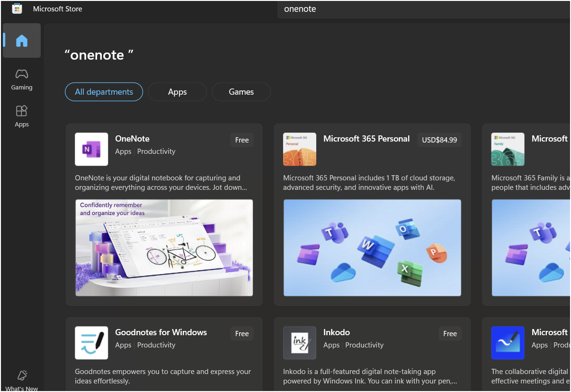The width and height of the screenshot is (571, 392).
Task: Select the All departments filter
Action: [104, 92]
